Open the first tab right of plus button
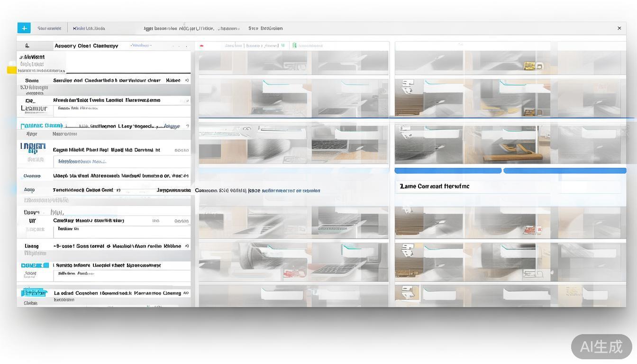Image resolution: width=637 pixels, height=364 pixels. pyautogui.click(x=49, y=28)
